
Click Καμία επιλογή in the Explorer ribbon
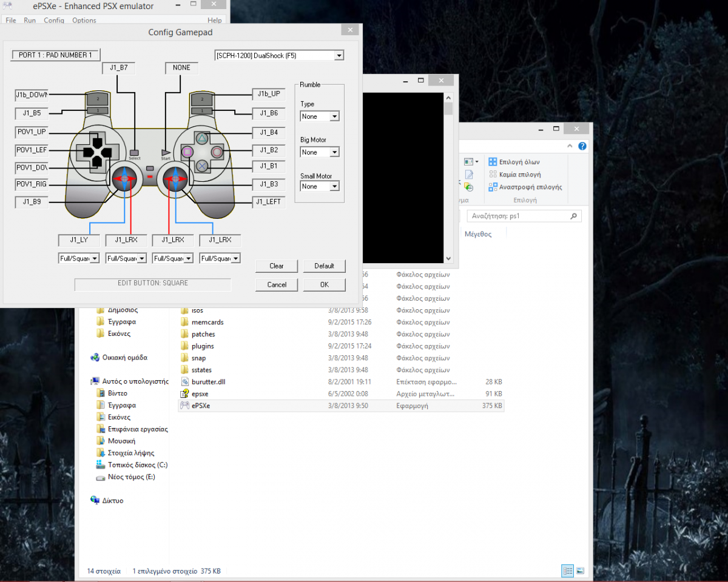(x=514, y=175)
